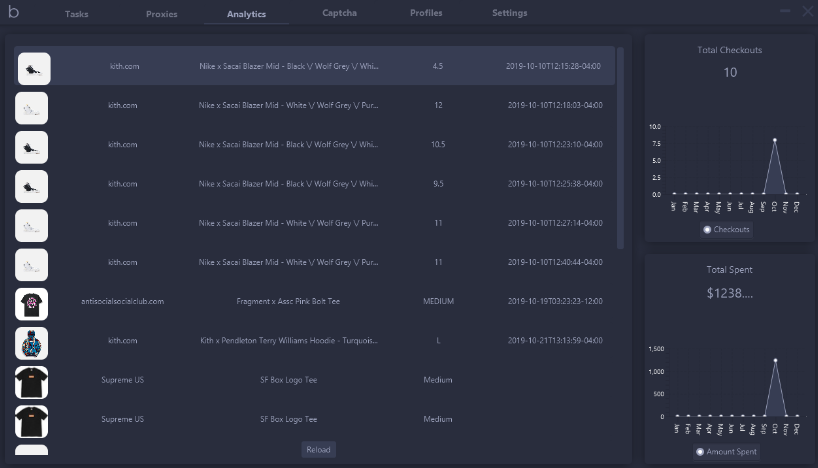
Task: Click the first 'Supreme US' store cell
Action: (x=123, y=380)
